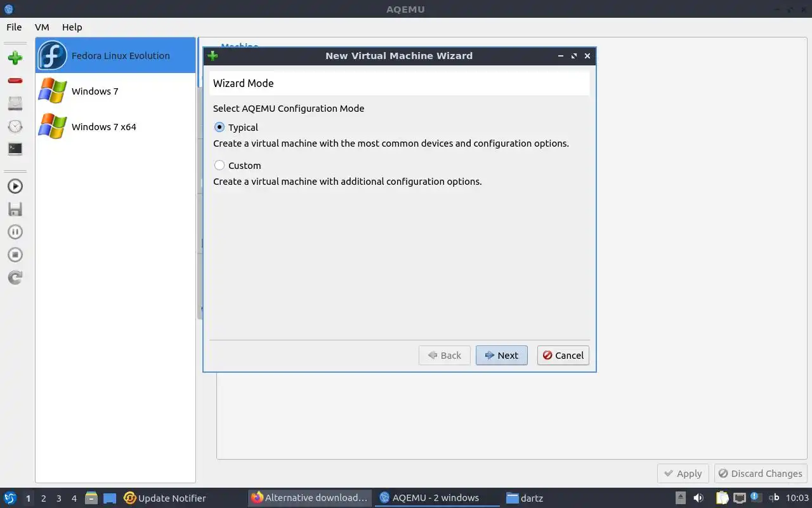
Task: Open the hard disk manager toolbar icon
Action: click(15, 104)
